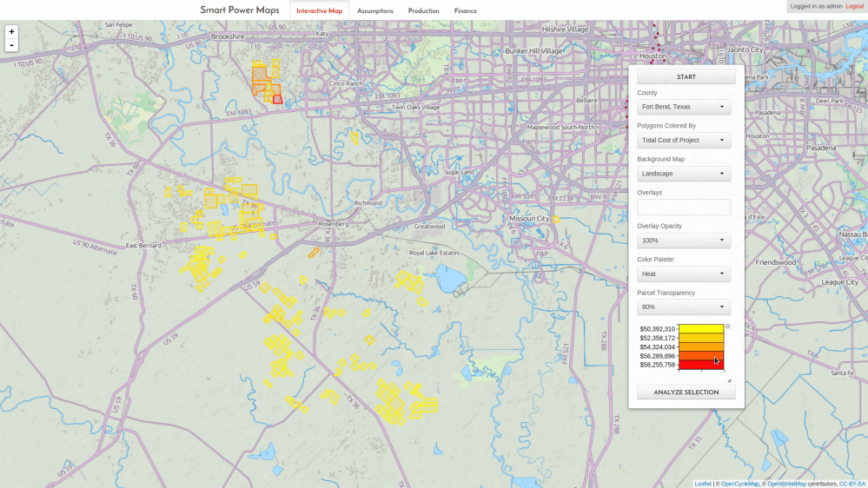Click the yellow parcel near Missouri City
This screenshot has height=488, width=868.
coord(556,220)
